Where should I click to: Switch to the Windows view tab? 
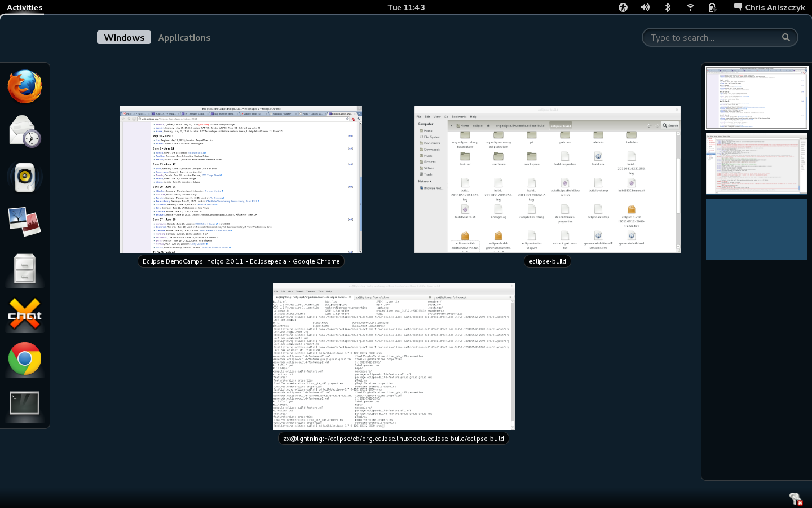tap(124, 37)
